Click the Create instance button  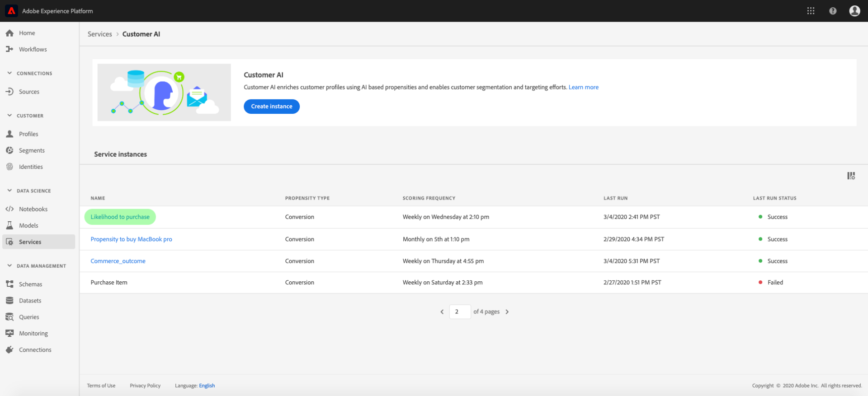coord(272,107)
